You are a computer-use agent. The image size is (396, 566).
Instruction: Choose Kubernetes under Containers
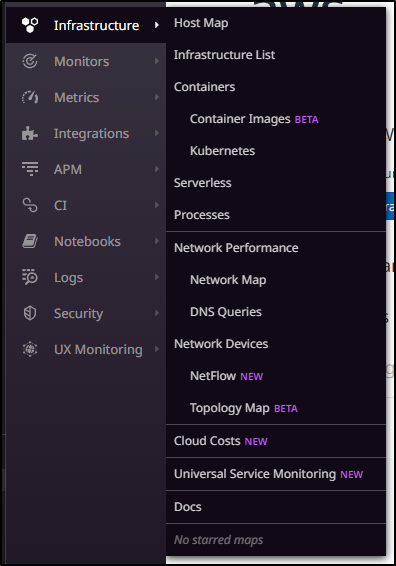(x=222, y=151)
